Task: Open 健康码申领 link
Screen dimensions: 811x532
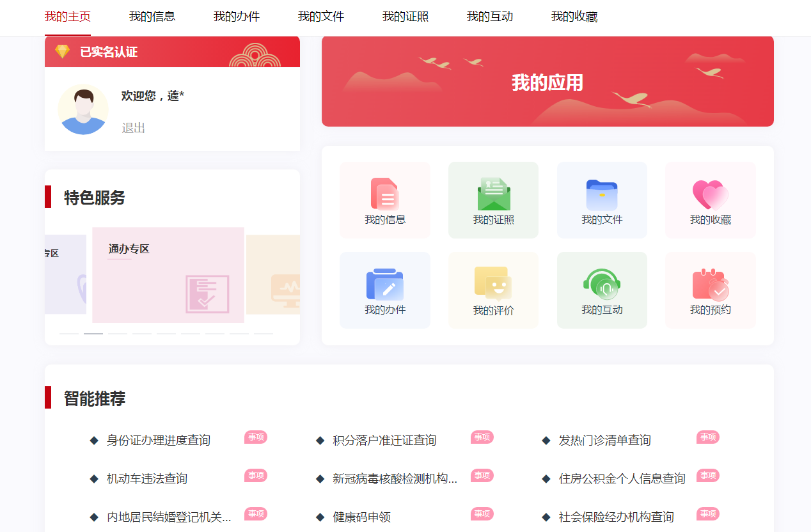Action: pos(361,517)
